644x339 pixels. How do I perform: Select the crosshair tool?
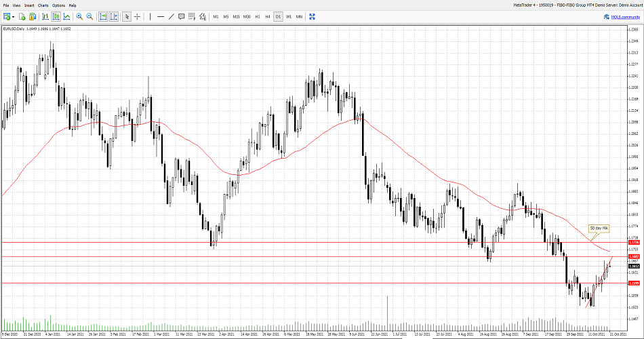[138, 16]
